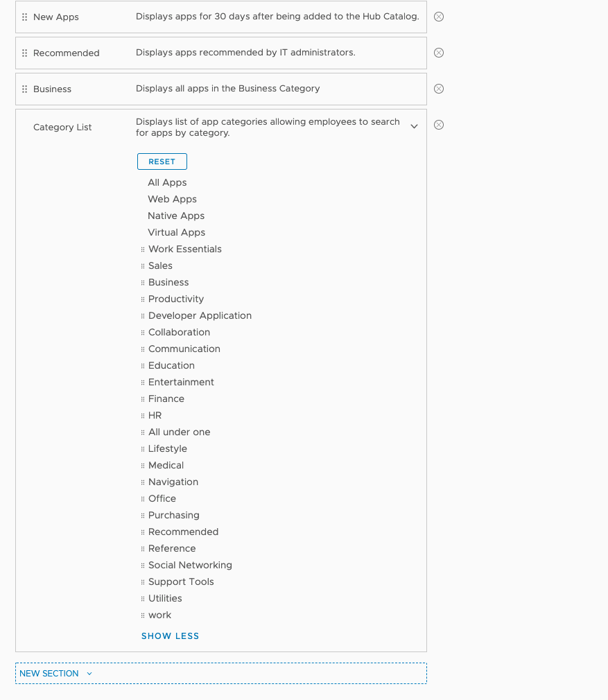Remove the Category List section
This screenshot has height=700, width=608.
click(438, 125)
